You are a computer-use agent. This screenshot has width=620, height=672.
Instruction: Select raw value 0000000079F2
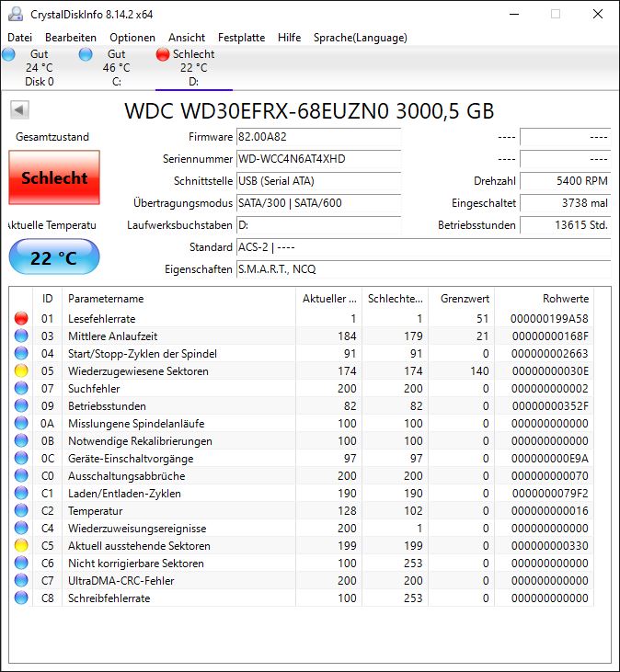pyautogui.click(x=550, y=494)
